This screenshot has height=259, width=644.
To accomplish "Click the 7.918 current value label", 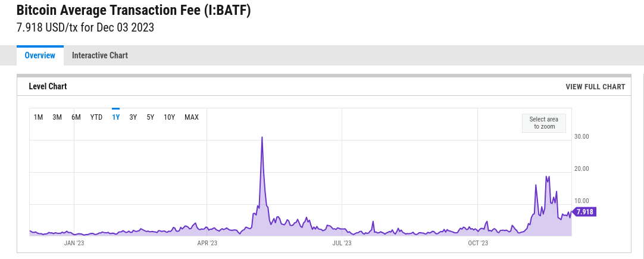I will tap(584, 212).
